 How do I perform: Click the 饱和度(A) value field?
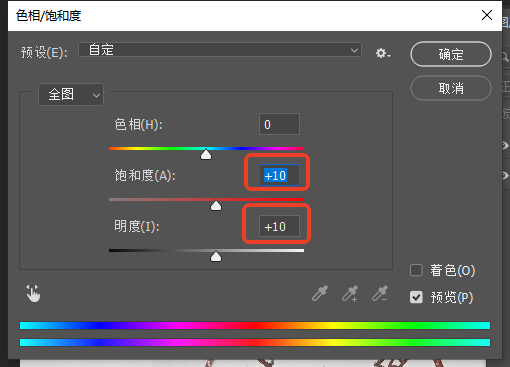click(279, 175)
